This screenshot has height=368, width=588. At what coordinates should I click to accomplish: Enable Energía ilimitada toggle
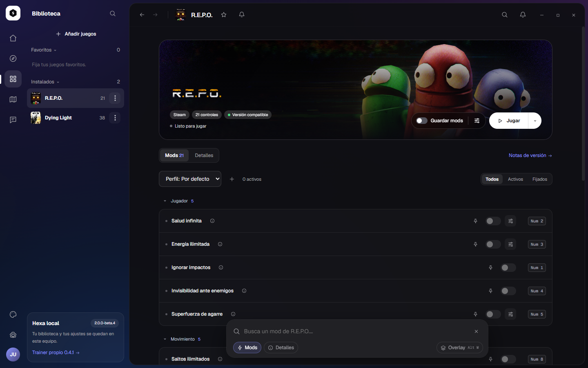coord(493,244)
